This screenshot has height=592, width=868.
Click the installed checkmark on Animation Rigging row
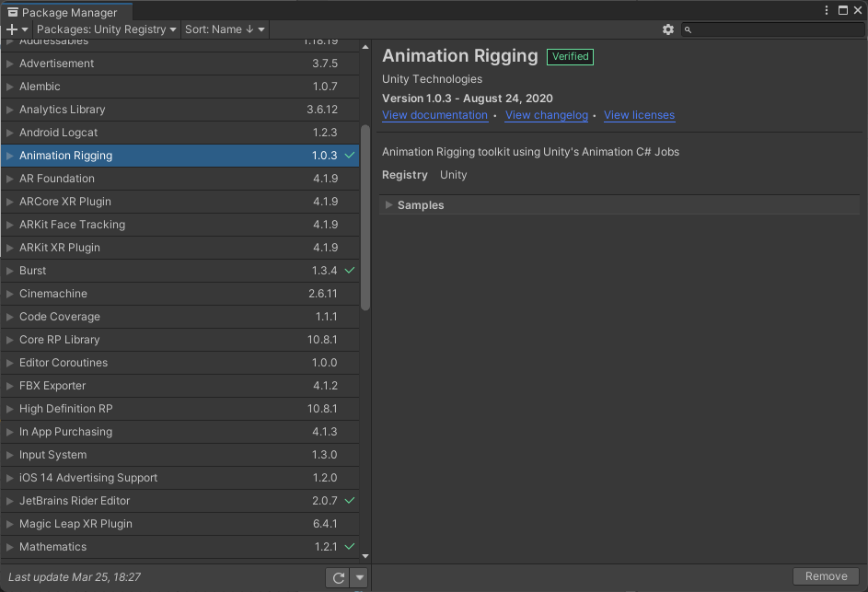click(x=350, y=156)
